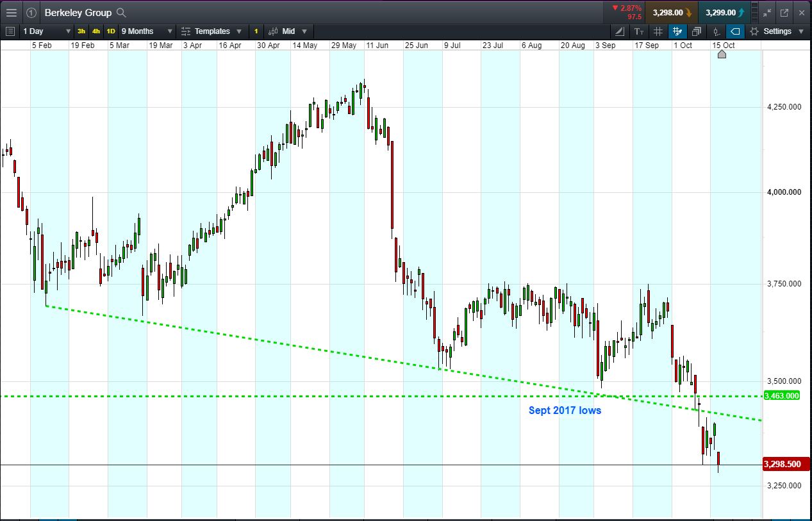Search for another instrument with the magnifier

pyautogui.click(x=122, y=12)
